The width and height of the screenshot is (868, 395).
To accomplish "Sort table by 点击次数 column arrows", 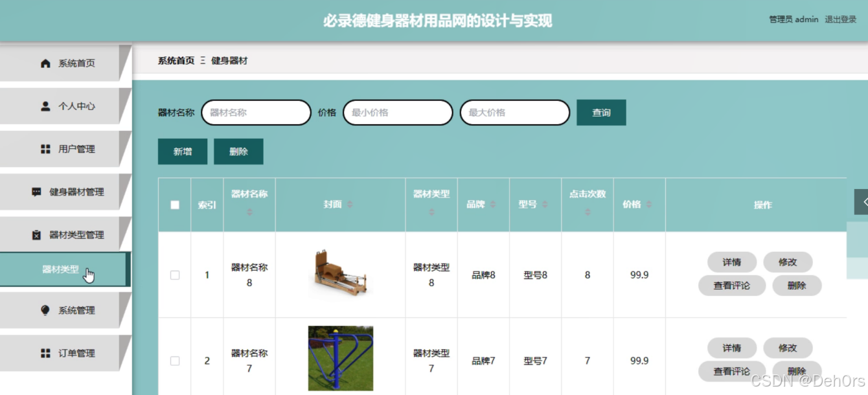I will [x=588, y=212].
